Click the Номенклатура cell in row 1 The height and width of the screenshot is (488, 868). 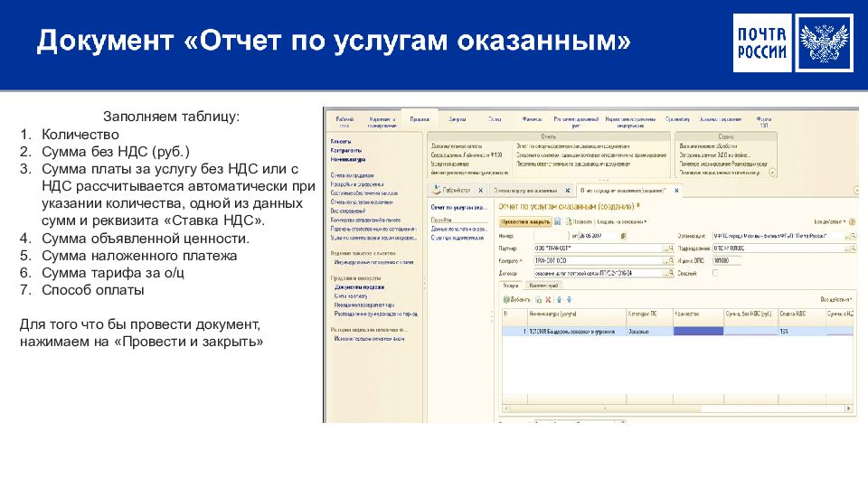[x=576, y=332]
